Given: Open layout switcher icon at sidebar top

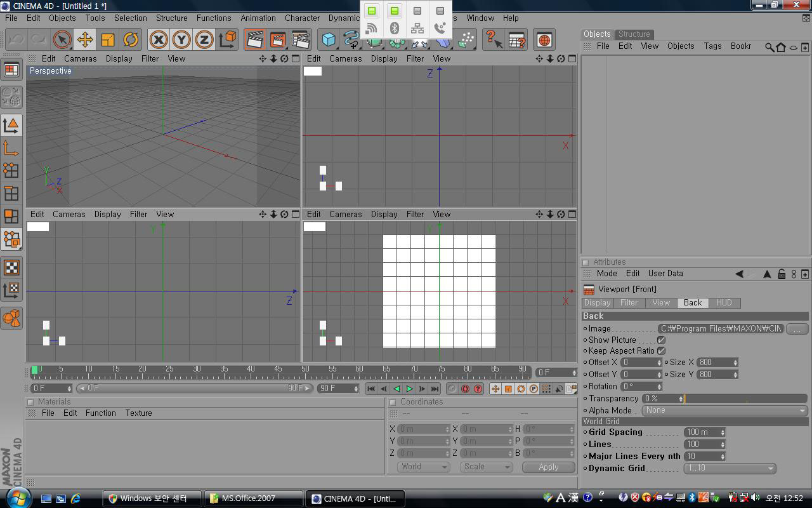Looking at the screenshot, I should [x=11, y=70].
